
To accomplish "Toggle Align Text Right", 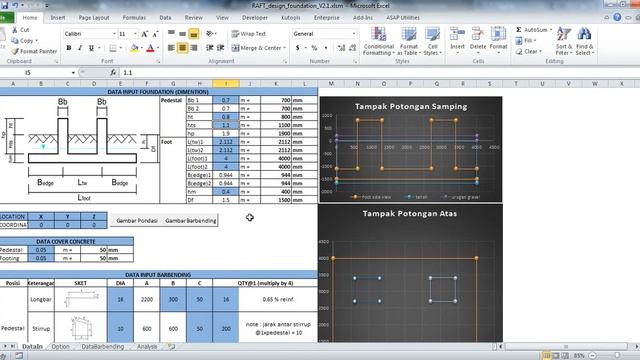I will tap(193, 48).
